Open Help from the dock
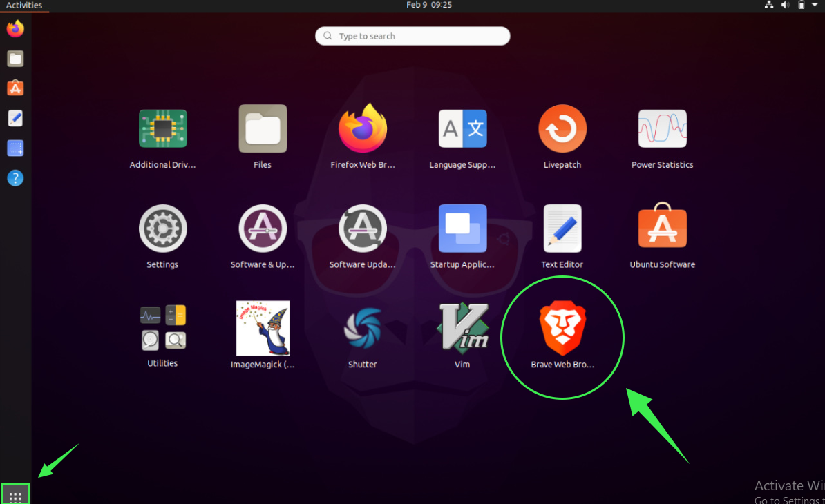The width and height of the screenshot is (825, 504). pyautogui.click(x=15, y=178)
